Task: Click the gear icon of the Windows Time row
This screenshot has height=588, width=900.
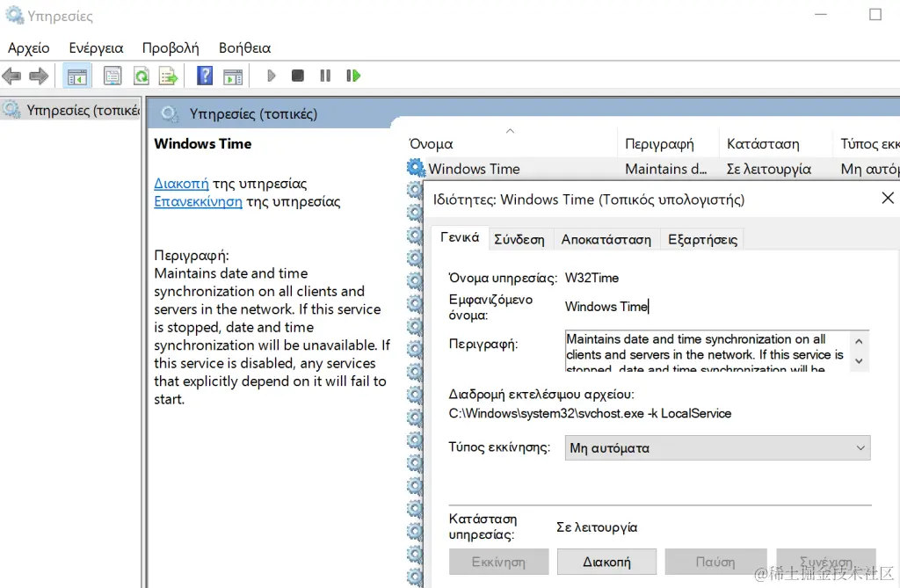Action: pyautogui.click(x=415, y=168)
